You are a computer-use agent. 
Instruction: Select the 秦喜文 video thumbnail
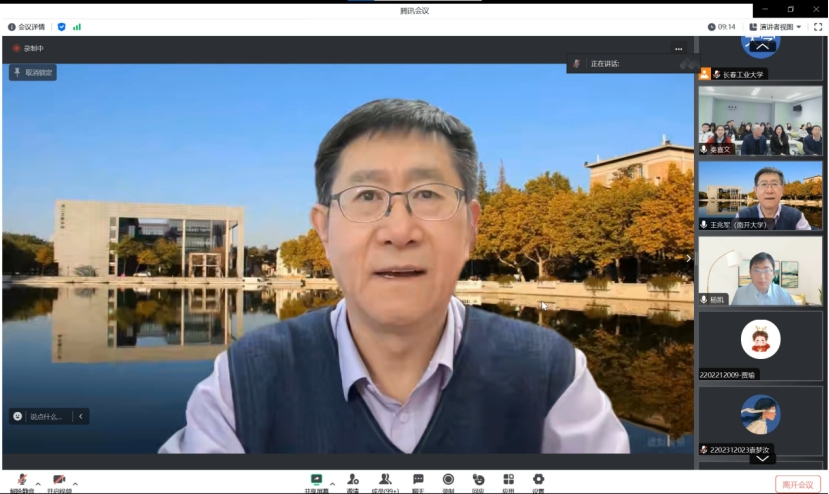point(760,121)
